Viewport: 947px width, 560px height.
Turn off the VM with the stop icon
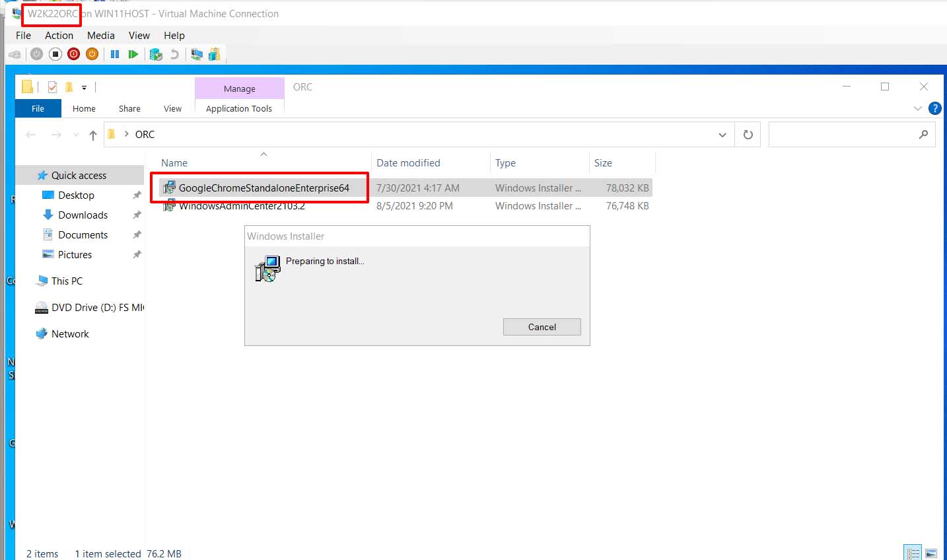(55, 54)
